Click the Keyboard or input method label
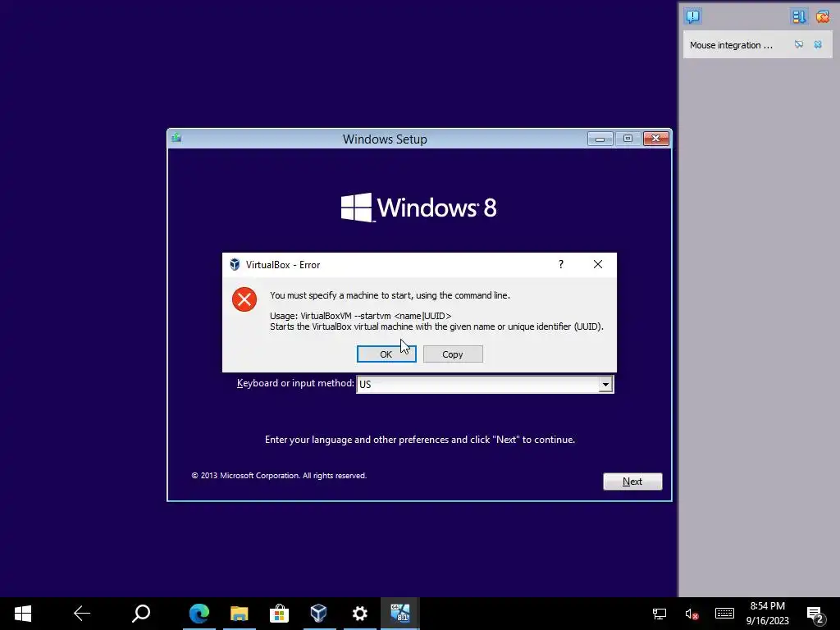 coord(295,383)
